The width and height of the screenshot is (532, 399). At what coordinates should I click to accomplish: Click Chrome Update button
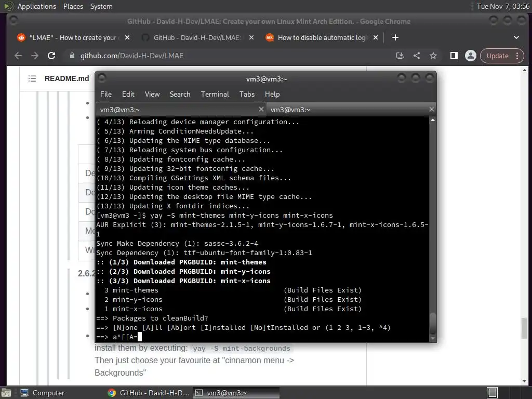(x=498, y=56)
